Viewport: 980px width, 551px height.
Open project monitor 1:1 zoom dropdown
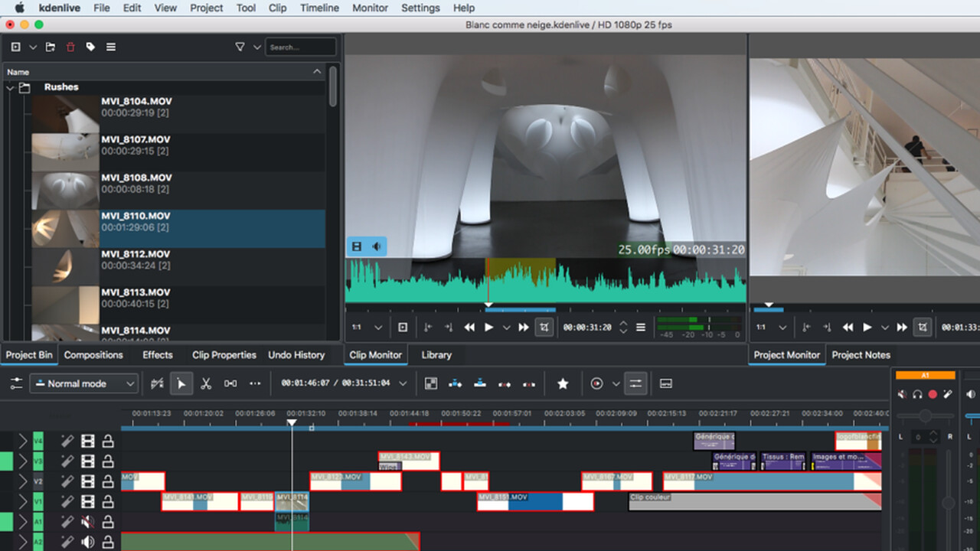(772, 328)
